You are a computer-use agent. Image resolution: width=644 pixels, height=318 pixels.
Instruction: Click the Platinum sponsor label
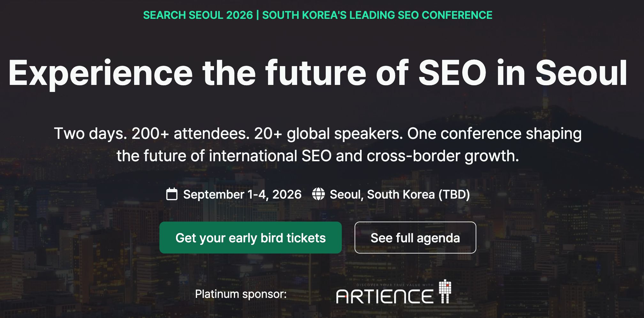tap(241, 294)
